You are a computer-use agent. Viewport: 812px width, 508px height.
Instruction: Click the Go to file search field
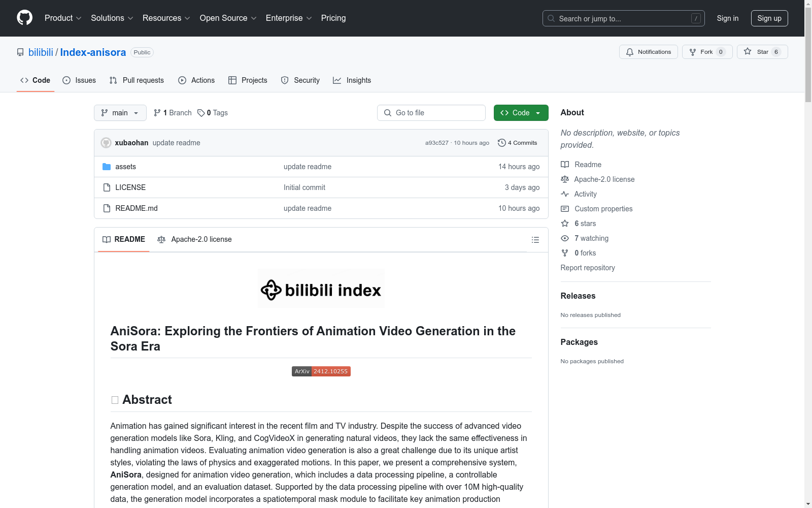431,113
